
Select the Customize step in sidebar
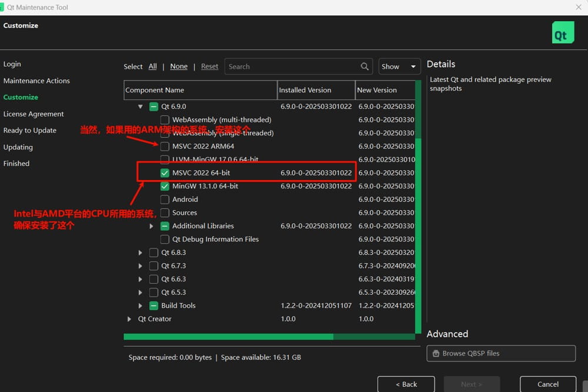pos(21,97)
